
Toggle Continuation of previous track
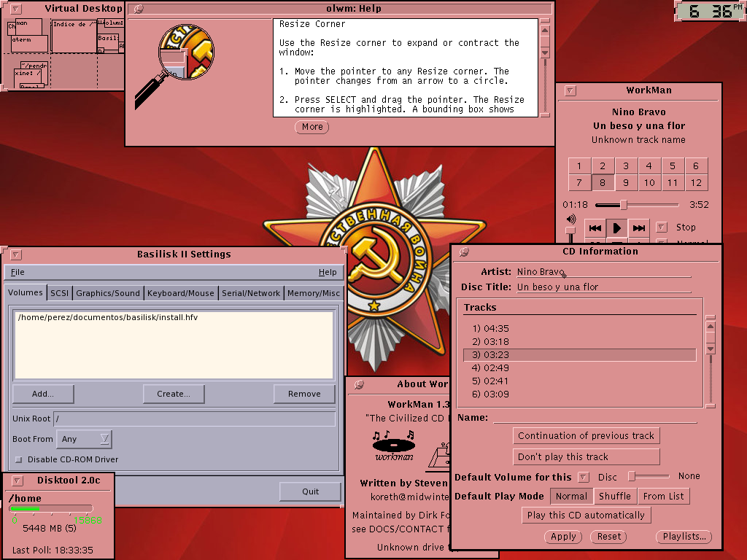point(586,436)
